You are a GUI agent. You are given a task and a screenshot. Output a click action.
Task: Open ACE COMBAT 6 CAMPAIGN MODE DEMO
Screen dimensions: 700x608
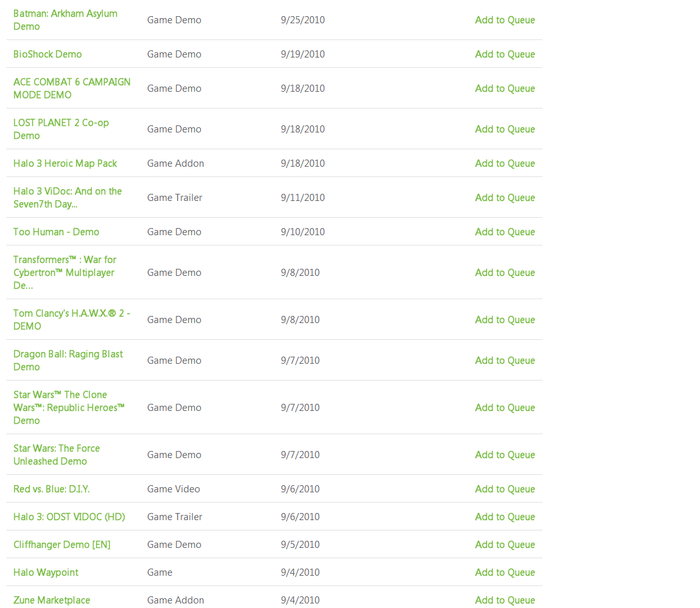pyautogui.click(x=72, y=89)
